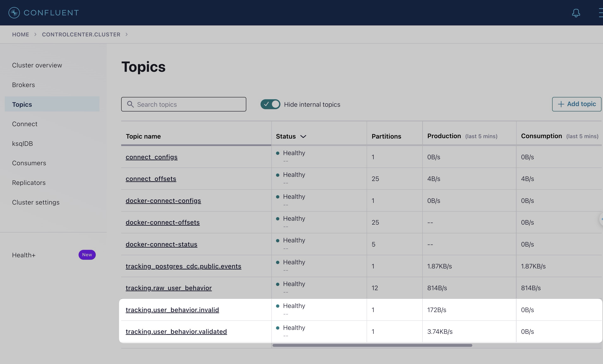
Task: Toggle Hide internal topics switch
Action: pos(270,104)
